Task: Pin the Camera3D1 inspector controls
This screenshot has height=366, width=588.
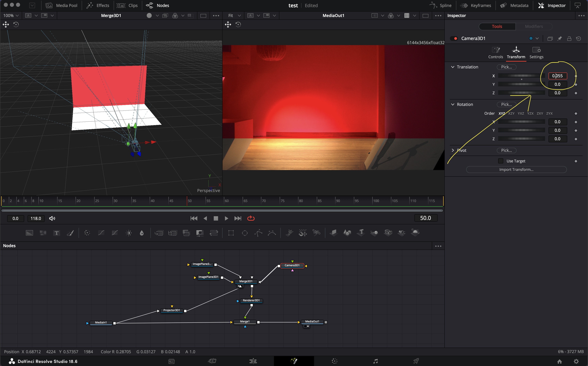Action: (559, 38)
